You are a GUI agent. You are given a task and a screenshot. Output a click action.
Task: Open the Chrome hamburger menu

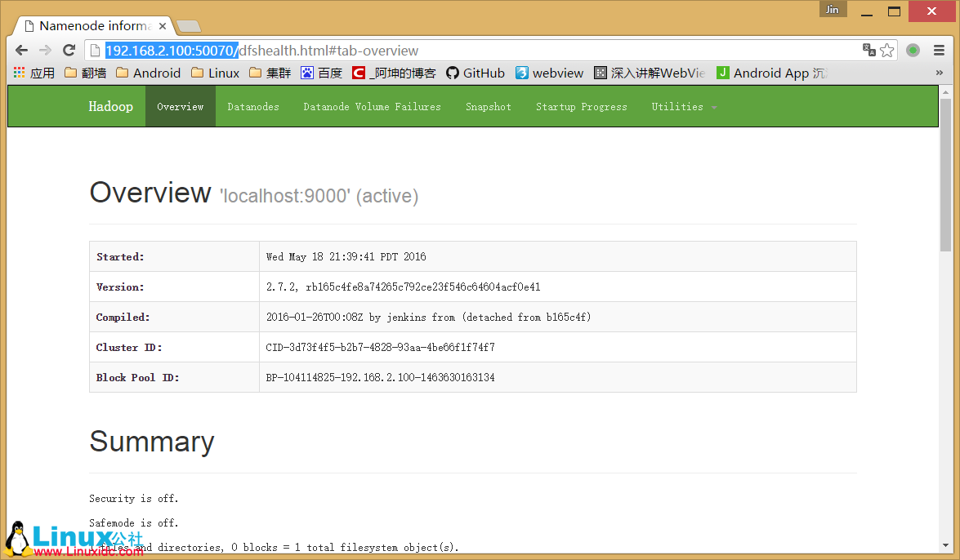[x=938, y=50]
